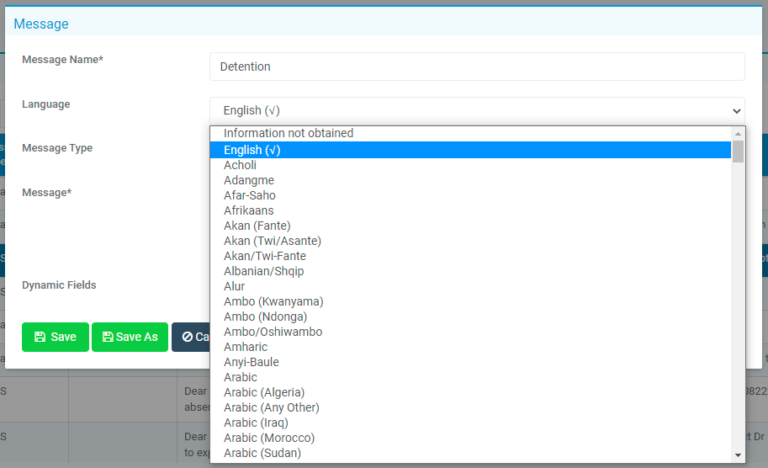
Task: Click the Message Name input field
Action: click(477, 67)
